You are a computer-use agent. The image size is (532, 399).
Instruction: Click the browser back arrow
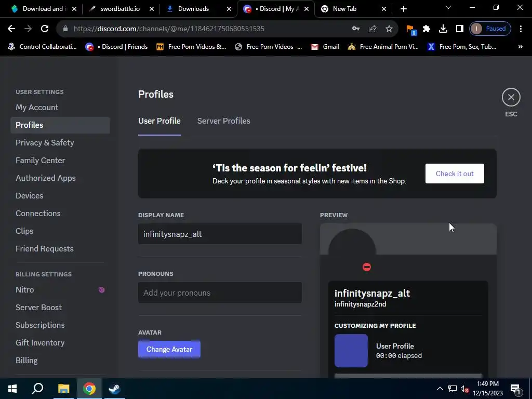[x=11, y=29]
